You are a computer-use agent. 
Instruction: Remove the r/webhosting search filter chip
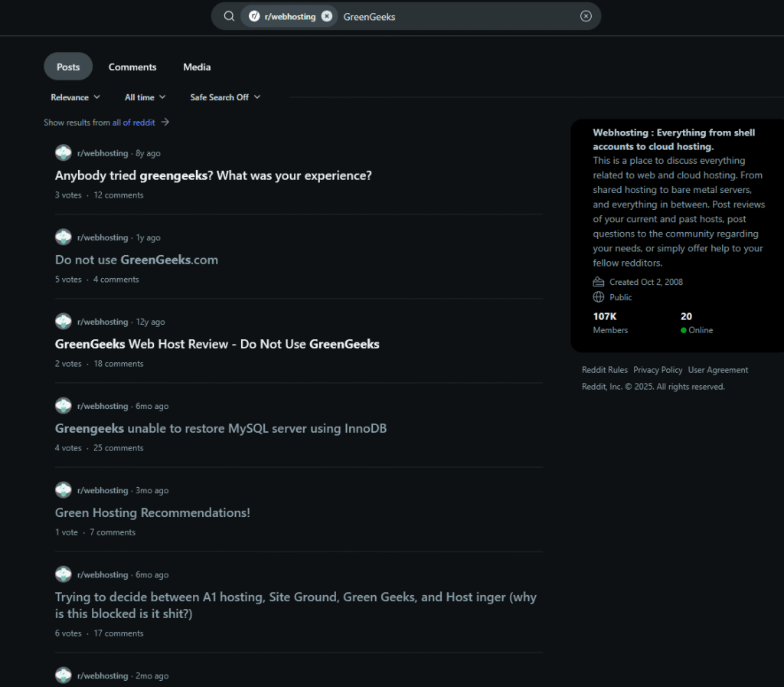tap(327, 16)
